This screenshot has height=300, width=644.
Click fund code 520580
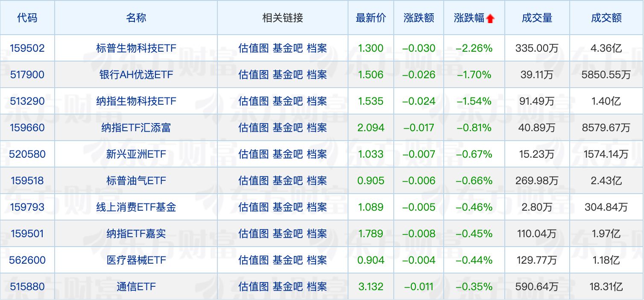[x=27, y=154]
